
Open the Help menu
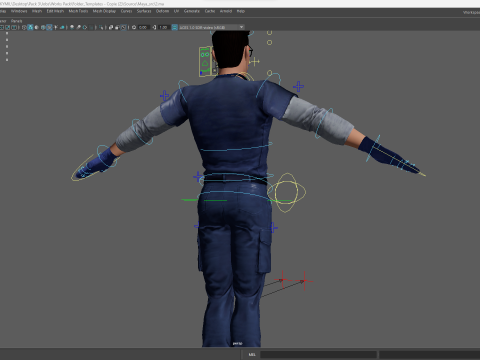(x=241, y=11)
